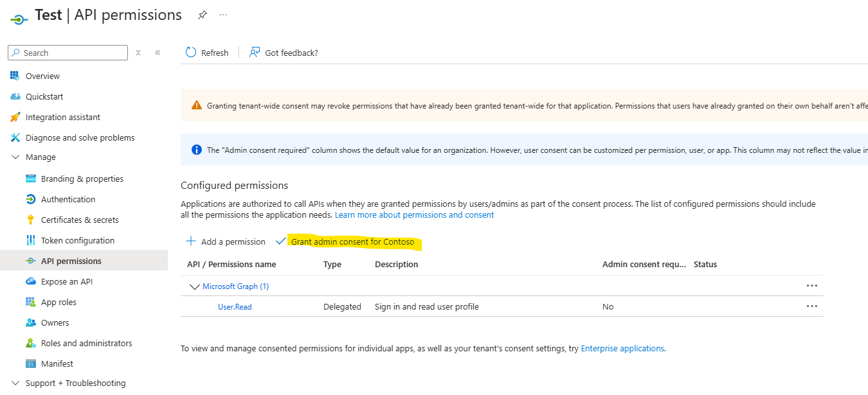This screenshot has height=395, width=868.
Task: Click the Configured permissions heading
Action: [234, 185]
